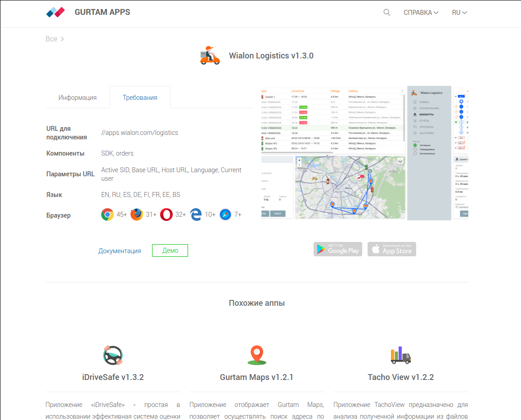Switch to the Информация tab
Image resolution: width=521 pixels, height=420 pixels.
click(77, 98)
